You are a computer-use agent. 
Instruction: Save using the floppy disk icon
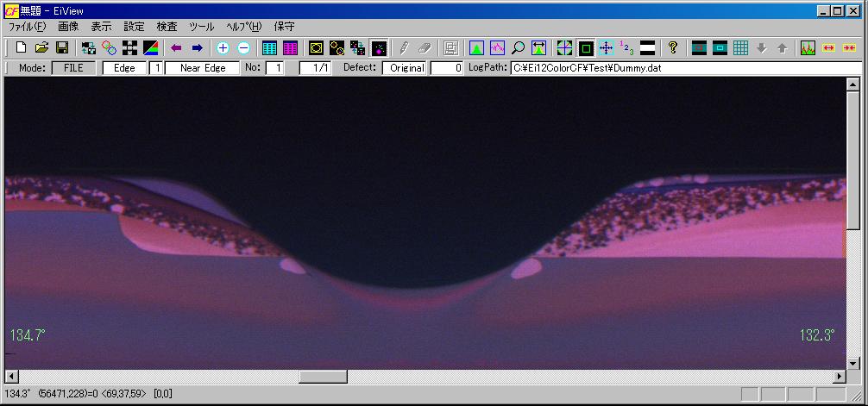click(62, 48)
